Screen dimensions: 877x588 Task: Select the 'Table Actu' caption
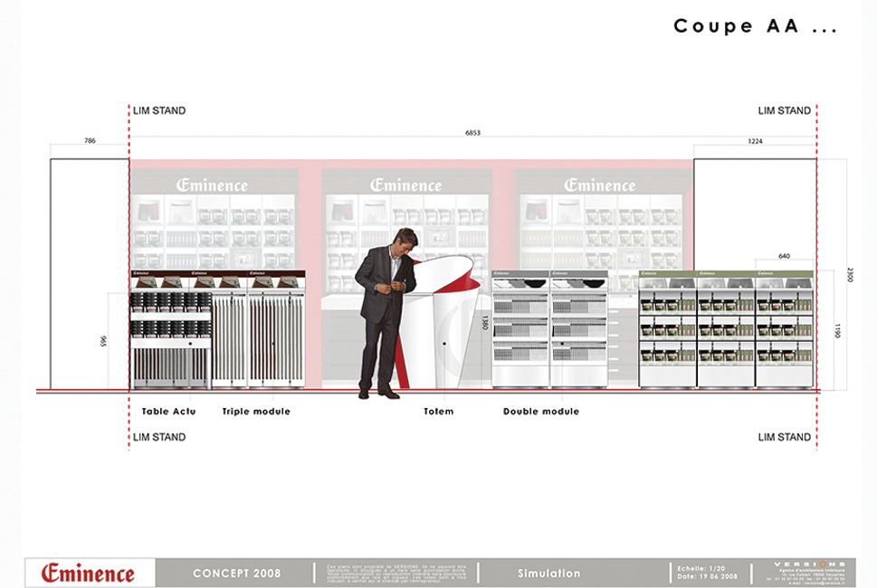[168, 412]
